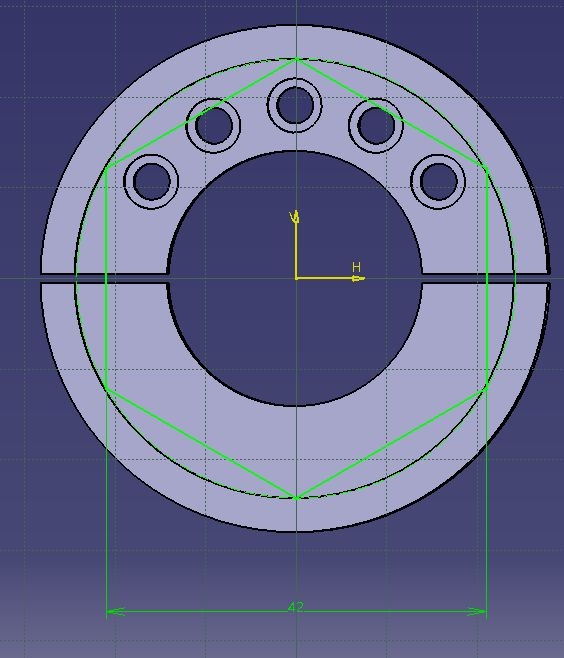Click the right arrowhead of dimension line
The width and height of the screenshot is (564, 658).
pyautogui.click(x=477, y=611)
